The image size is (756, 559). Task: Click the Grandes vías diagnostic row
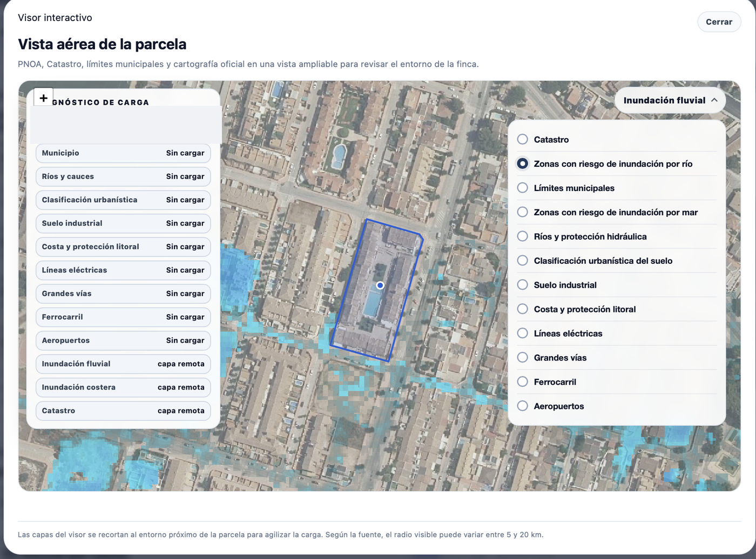[123, 294]
